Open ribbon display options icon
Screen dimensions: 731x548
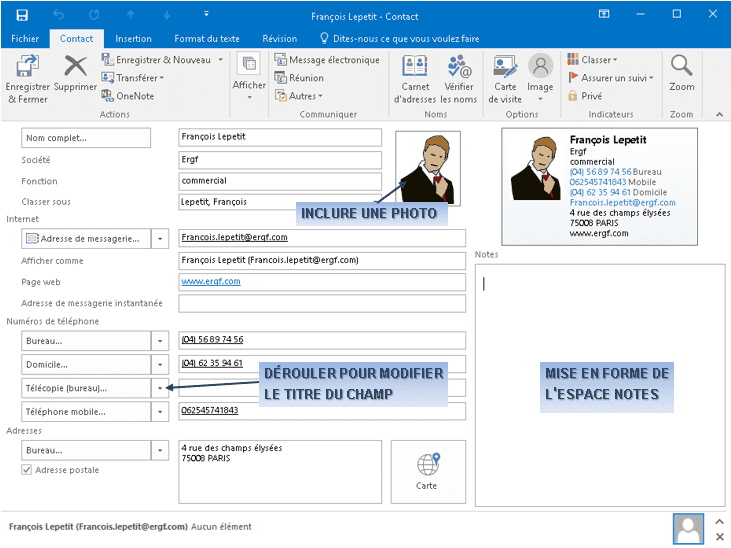tap(604, 14)
